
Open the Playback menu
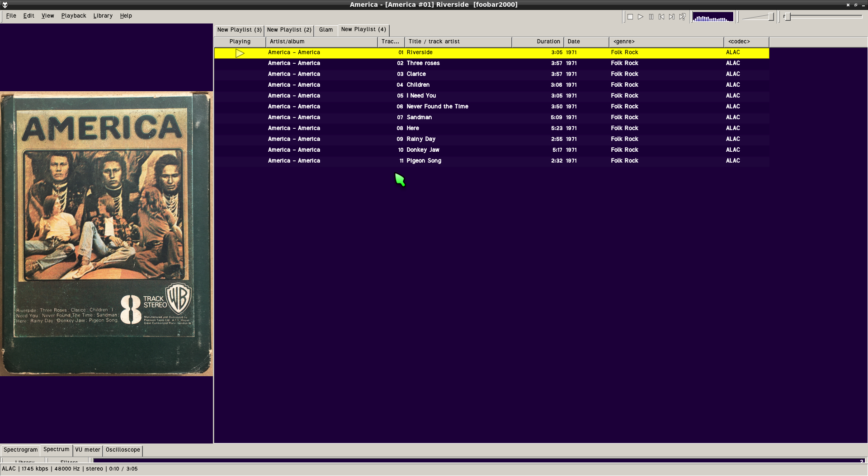point(74,16)
